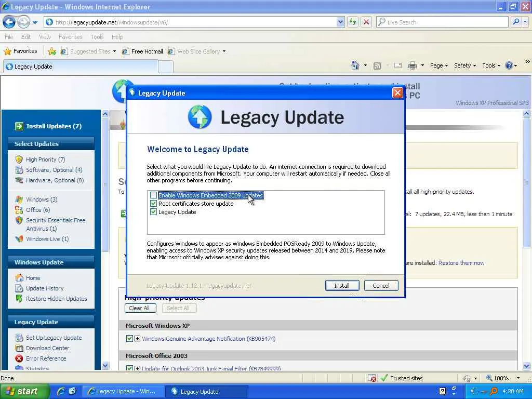Select the Legacy Update browser tab
This screenshot has width=532, height=399.
pyautogui.click(x=81, y=66)
